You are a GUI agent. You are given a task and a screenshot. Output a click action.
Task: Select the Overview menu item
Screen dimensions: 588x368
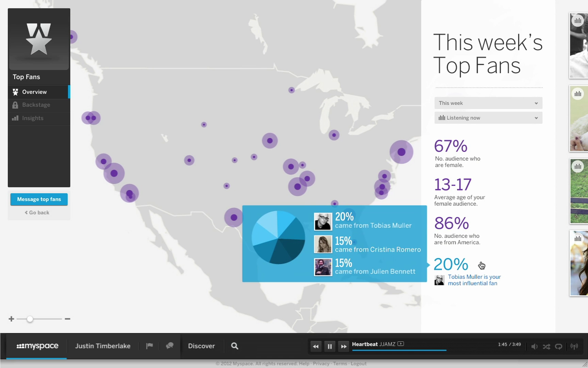coord(34,92)
